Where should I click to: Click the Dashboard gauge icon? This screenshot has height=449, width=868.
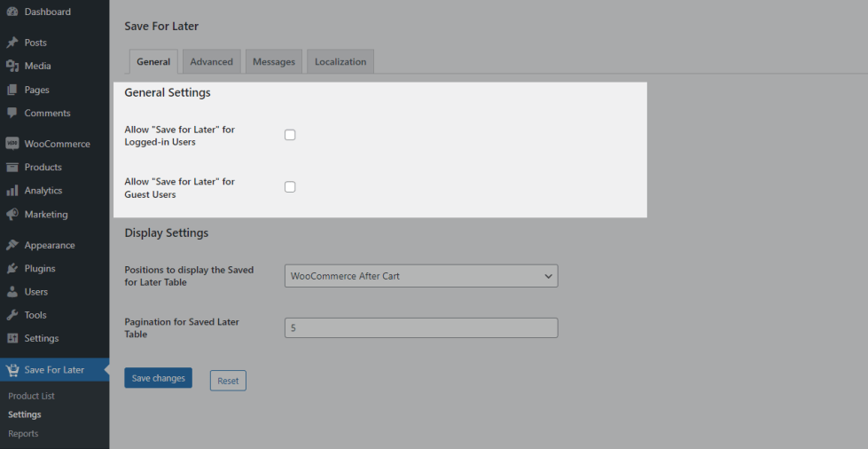click(12, 12)
